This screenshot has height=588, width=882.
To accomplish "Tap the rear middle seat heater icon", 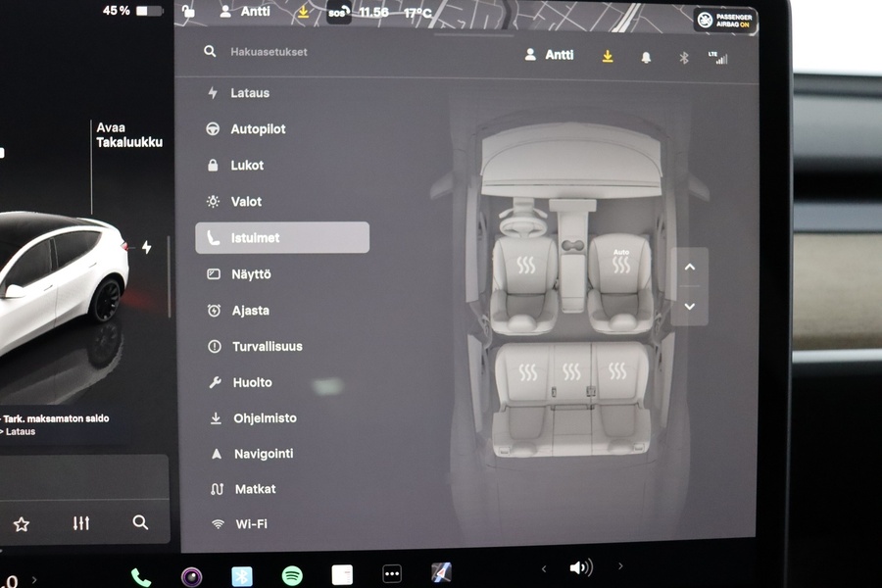I will point(569,370).
